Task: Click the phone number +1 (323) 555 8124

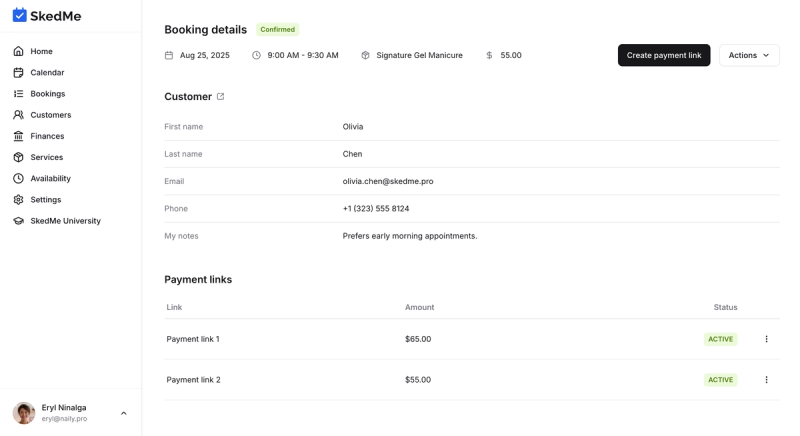Action: point(376,209)
